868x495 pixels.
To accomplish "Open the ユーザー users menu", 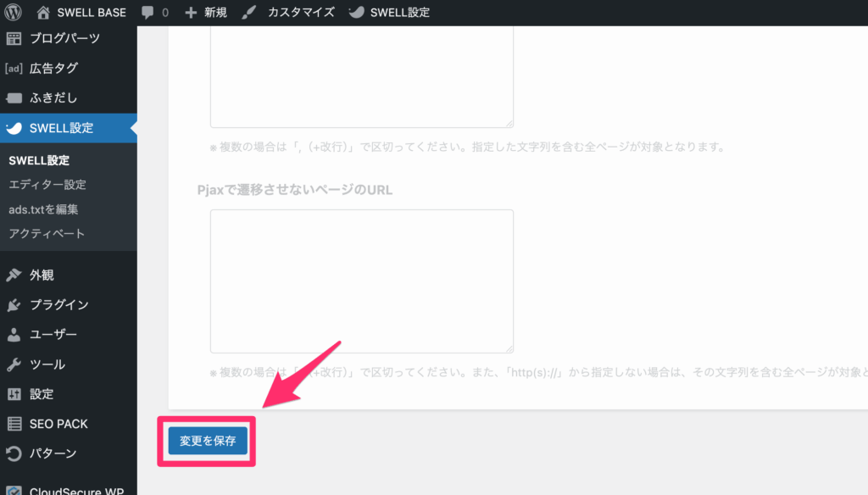I will click(x=53, y=334).
